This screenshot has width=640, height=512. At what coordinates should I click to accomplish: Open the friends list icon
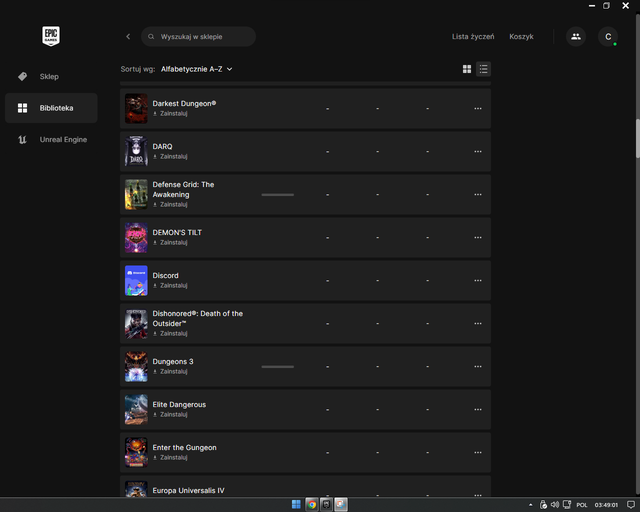(576, 36)
